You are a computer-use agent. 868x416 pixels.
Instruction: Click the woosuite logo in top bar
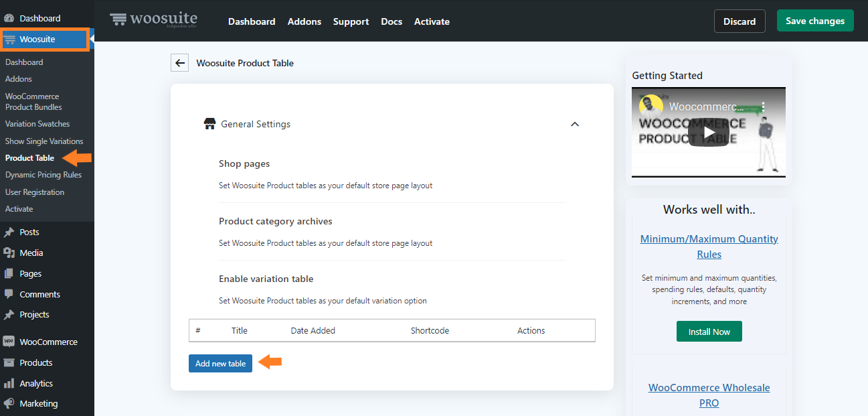tap(153, 19)
